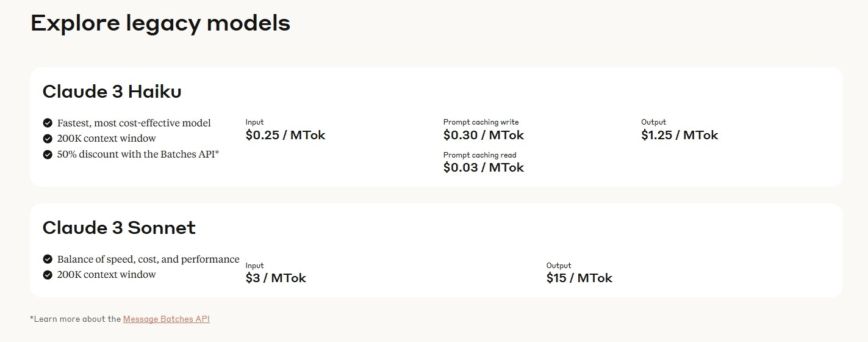Image resolution: width=868 pixels, height=342 pixels.
Task: Click the Fastest, most cost-effective model text
Action: pyautogui.click(x=134, y=123)
